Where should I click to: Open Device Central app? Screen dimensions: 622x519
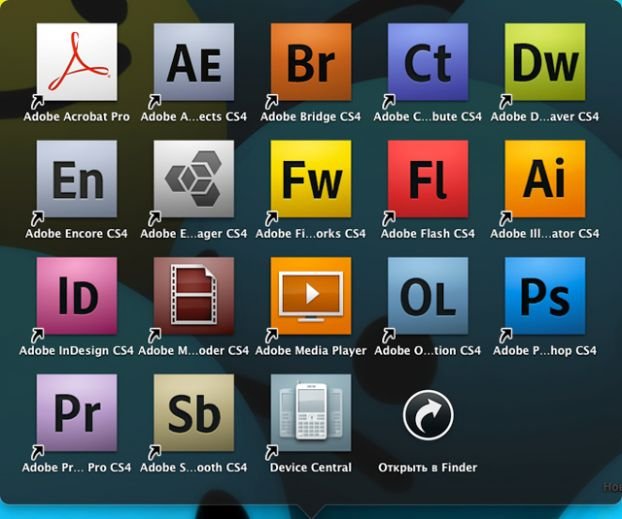(311, 413)
